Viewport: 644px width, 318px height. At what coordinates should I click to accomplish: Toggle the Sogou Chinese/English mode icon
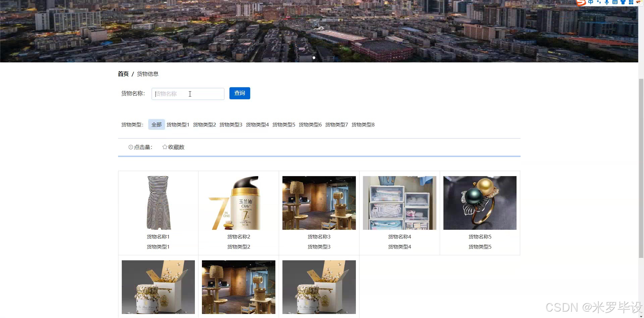(591, 2)
